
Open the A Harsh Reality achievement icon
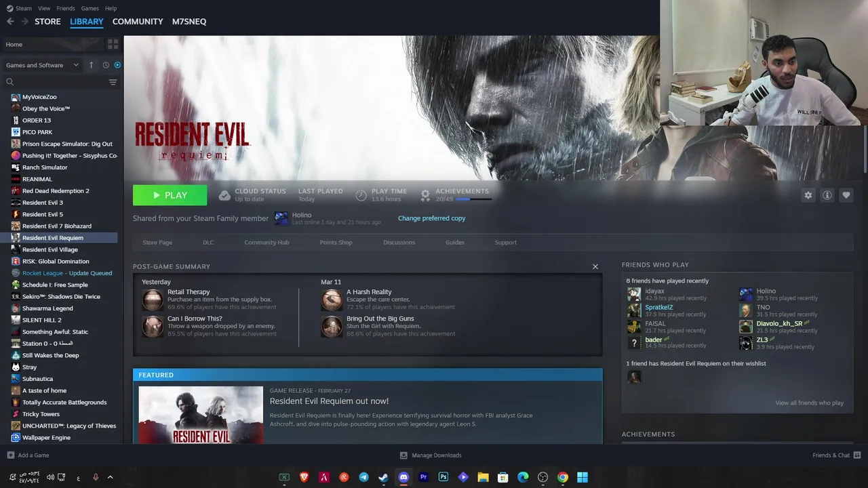[332, 300]
